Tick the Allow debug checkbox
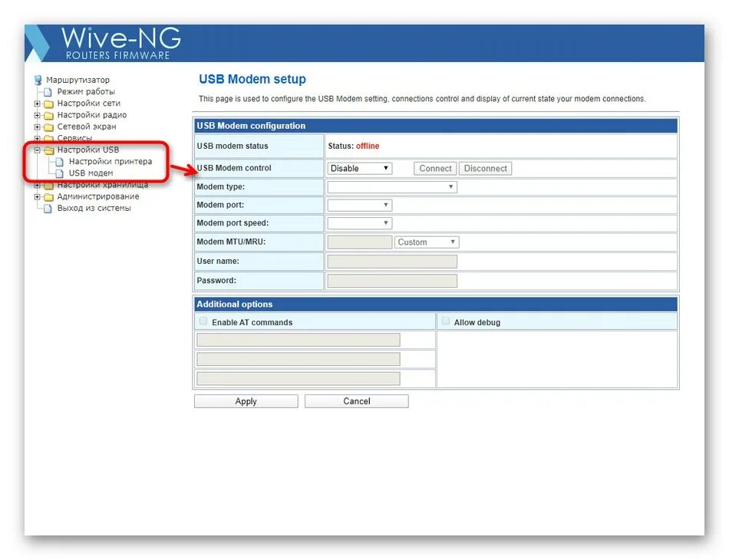This screenshot has height=560, width=729. [x=445, y=321]
